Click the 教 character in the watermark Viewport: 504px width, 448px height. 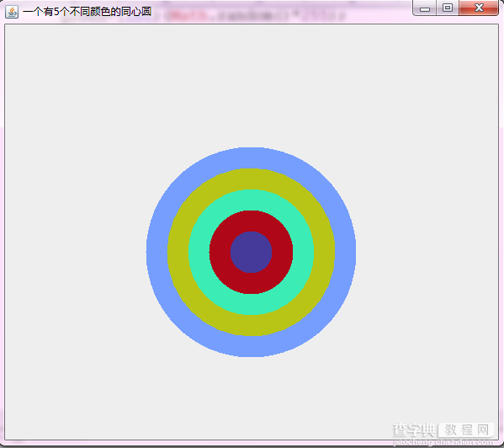tap(451, 430)
